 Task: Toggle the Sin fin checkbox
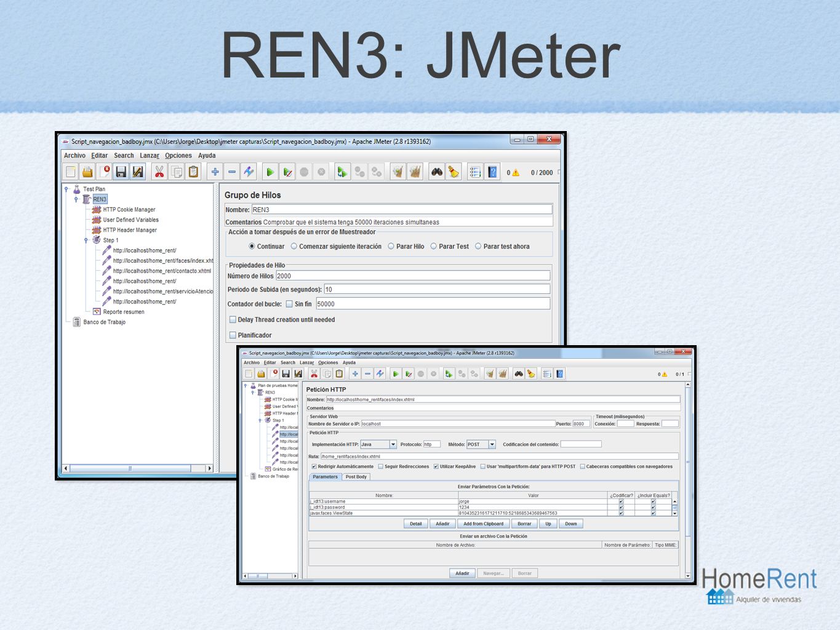289,304
